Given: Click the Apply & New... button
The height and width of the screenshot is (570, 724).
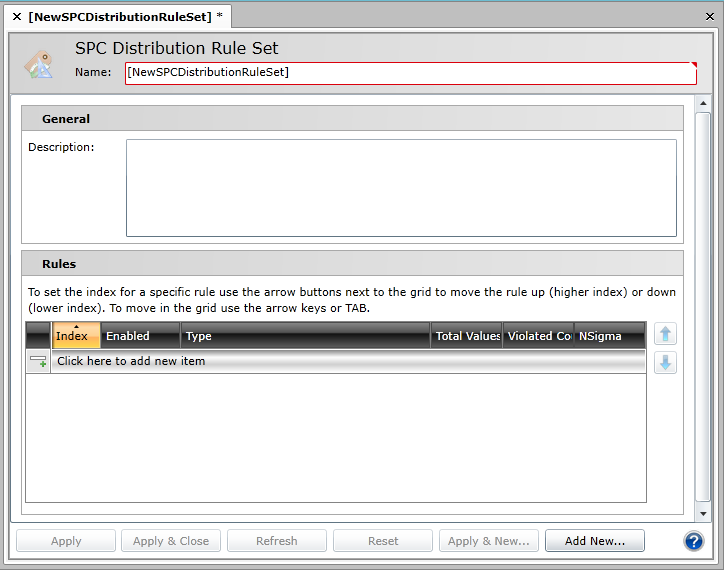Looking at the screenshot, I should [489, 541].
